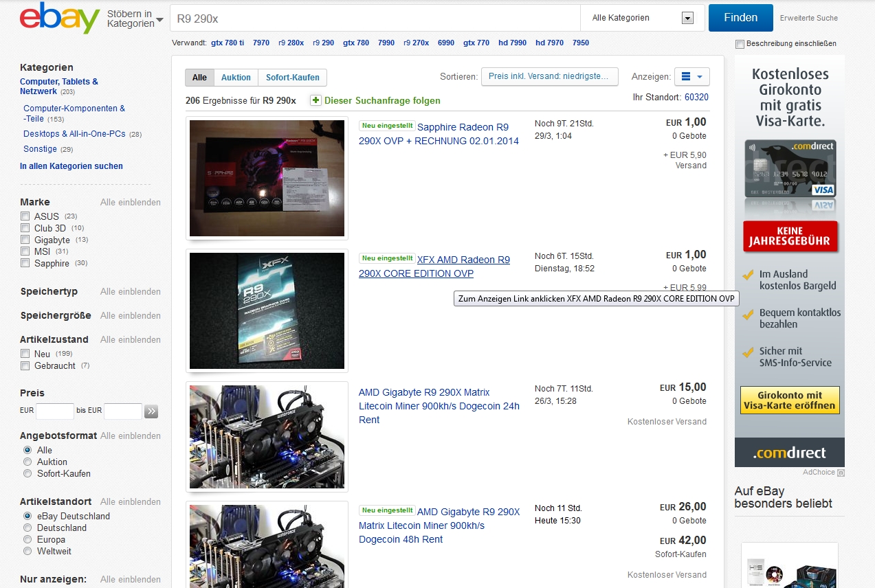Check the ASUS brand checkbox
This screenshot has height=588, width=875.
click(x=25, y=216)
